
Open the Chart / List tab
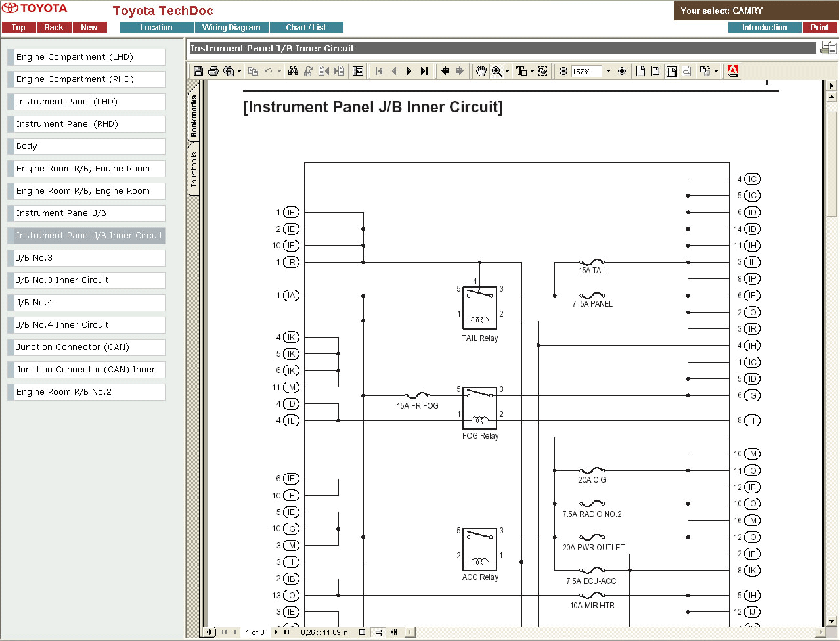306,28
